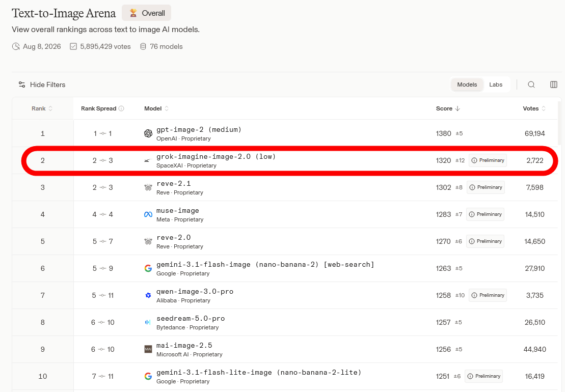
Task: Click the OpenAI · Proprietary label
Action: click(x=183, y=138)
